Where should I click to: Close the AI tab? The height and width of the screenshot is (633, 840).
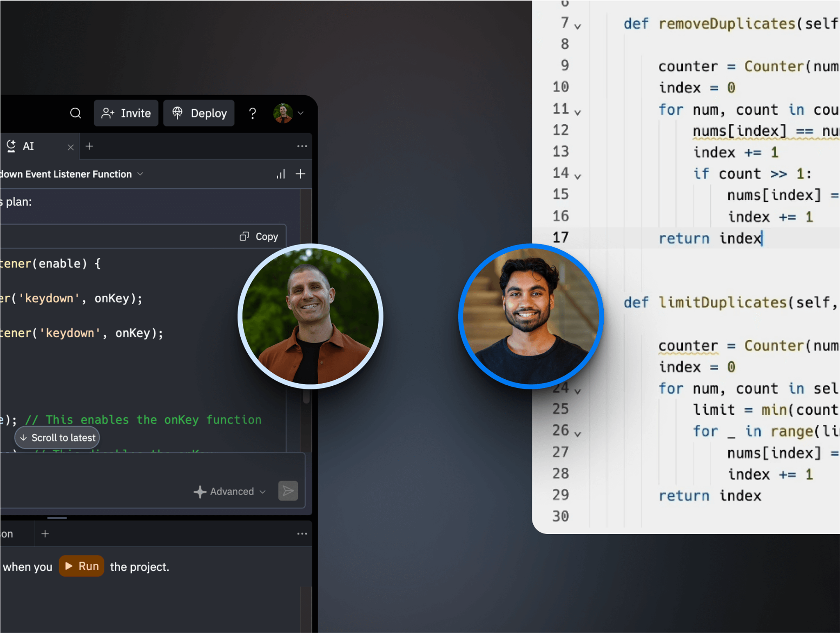[71, 146]
